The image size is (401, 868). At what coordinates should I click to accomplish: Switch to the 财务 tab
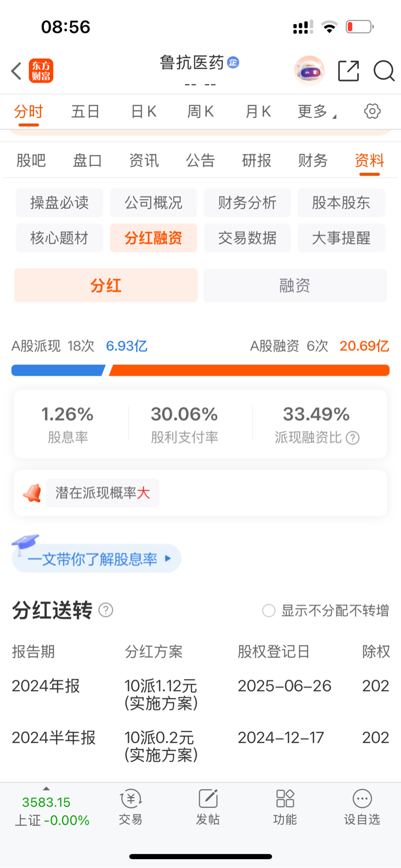313,160
